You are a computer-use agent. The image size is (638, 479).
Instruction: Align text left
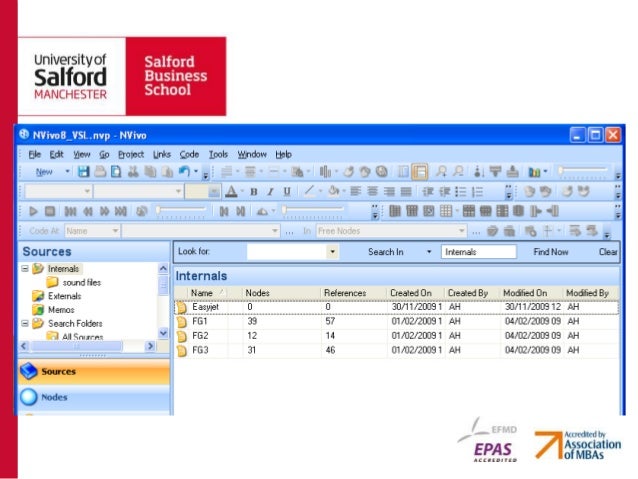coord(356,191)
